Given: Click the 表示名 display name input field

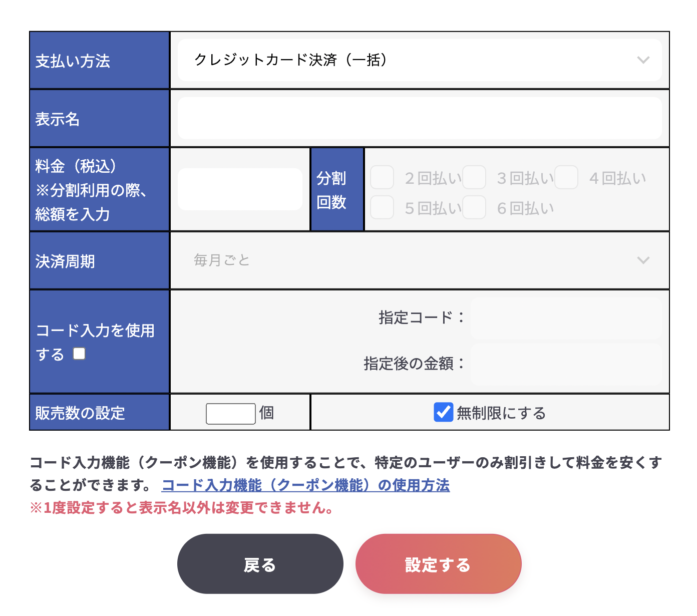Looking at the screenshot, I should coord(419,118).
